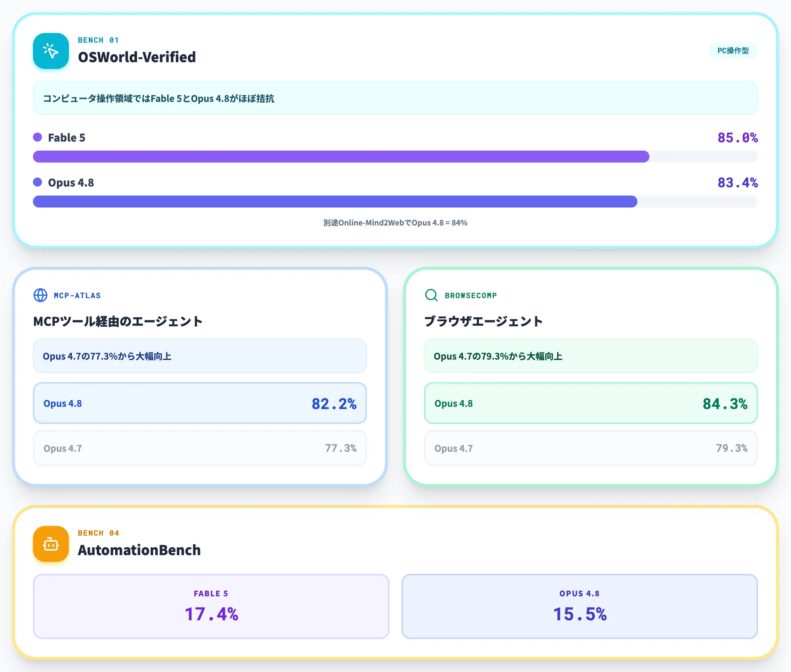Click the Opus 4.7の77.3%から大幅向上 banner
Image resolution: width=791 pixels, height=672 pixels.
coord(200,356)
